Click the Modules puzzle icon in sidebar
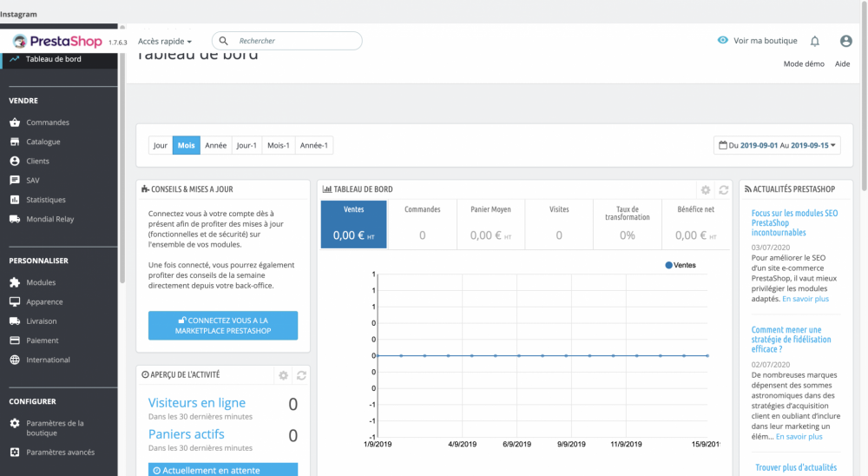Image resolution: width=868 pixels, height=476 pixels. 15,282
